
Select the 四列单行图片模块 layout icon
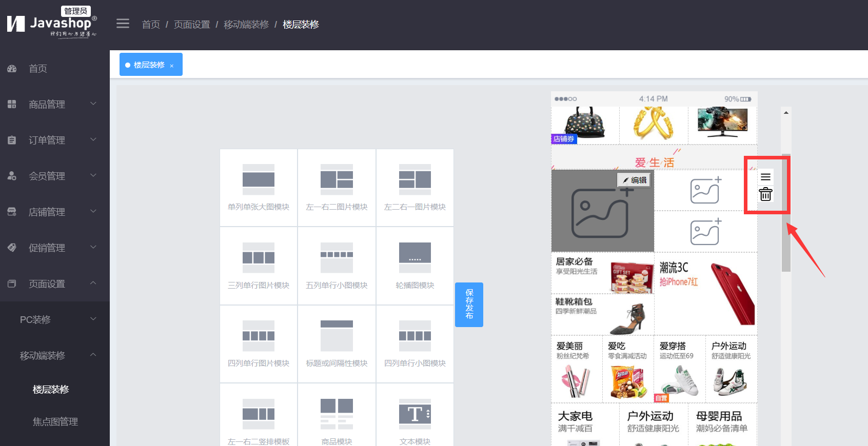(x=259, y=336)
